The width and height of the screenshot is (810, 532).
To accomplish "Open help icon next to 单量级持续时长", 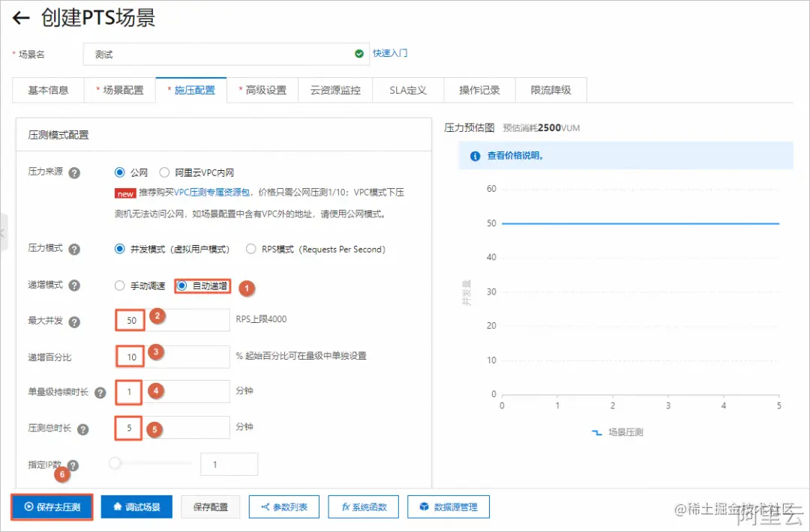I will 100,393.
